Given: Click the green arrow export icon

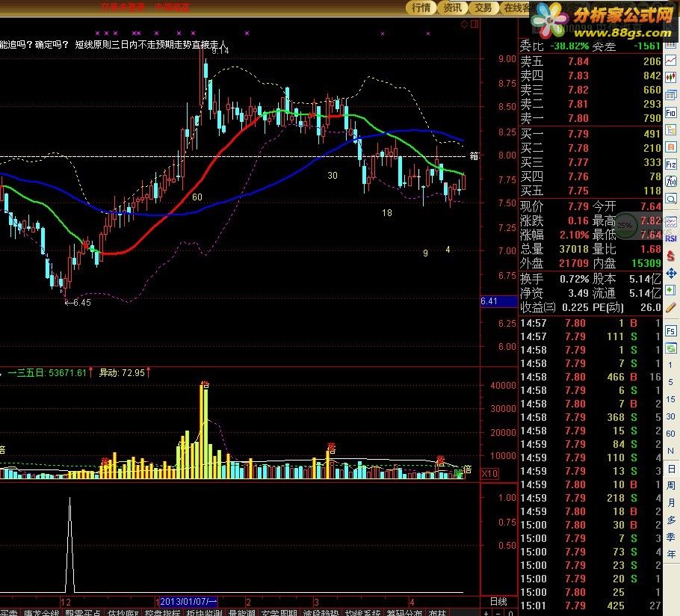Looking at the screenshot, I should click(671, 290).
